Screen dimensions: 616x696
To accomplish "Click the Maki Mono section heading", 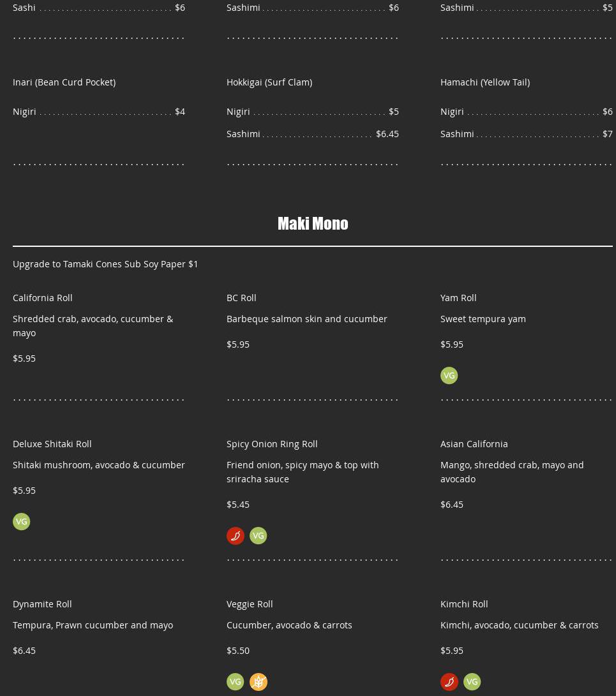I will 313,223.
